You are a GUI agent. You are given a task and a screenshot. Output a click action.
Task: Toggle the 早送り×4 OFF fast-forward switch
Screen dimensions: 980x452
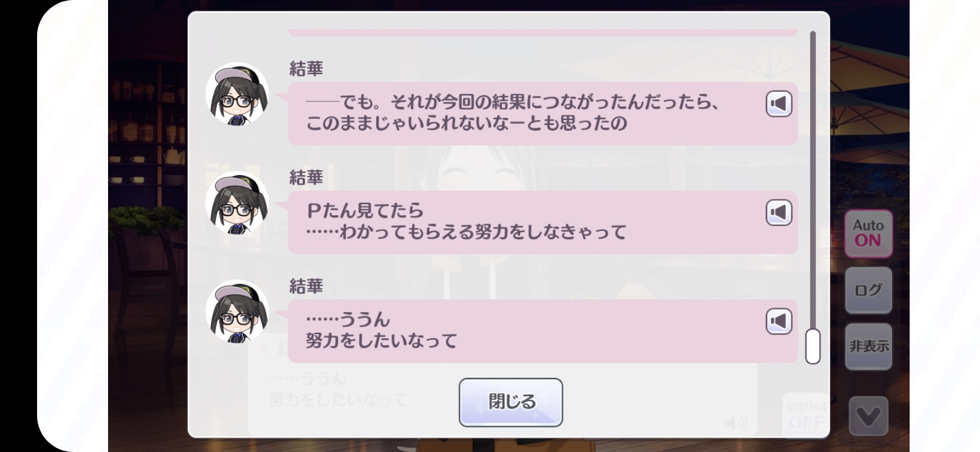[805, 416]
